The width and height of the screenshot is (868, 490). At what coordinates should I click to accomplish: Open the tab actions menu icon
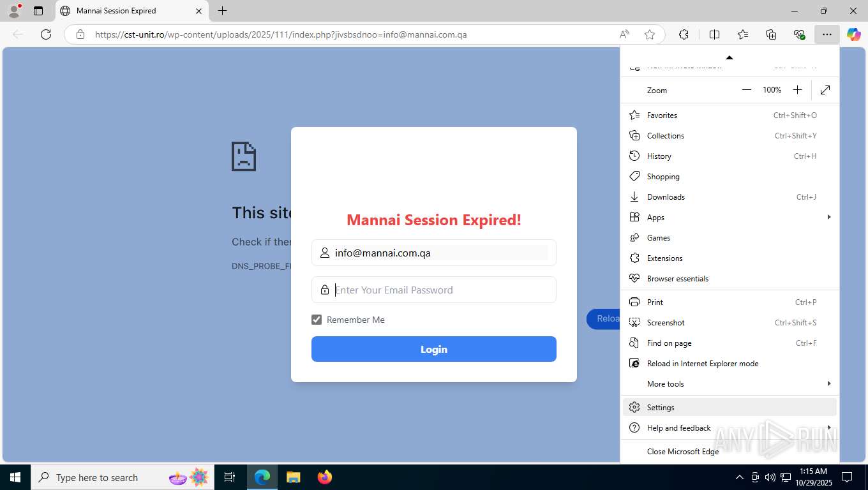click(38, 11)
